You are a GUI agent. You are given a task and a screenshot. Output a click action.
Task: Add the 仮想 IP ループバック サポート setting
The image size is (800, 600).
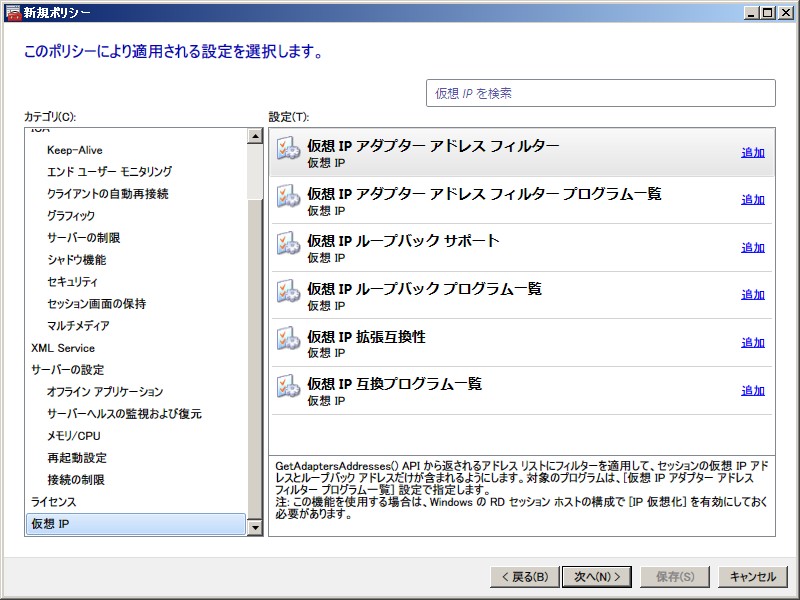(752, 248)
